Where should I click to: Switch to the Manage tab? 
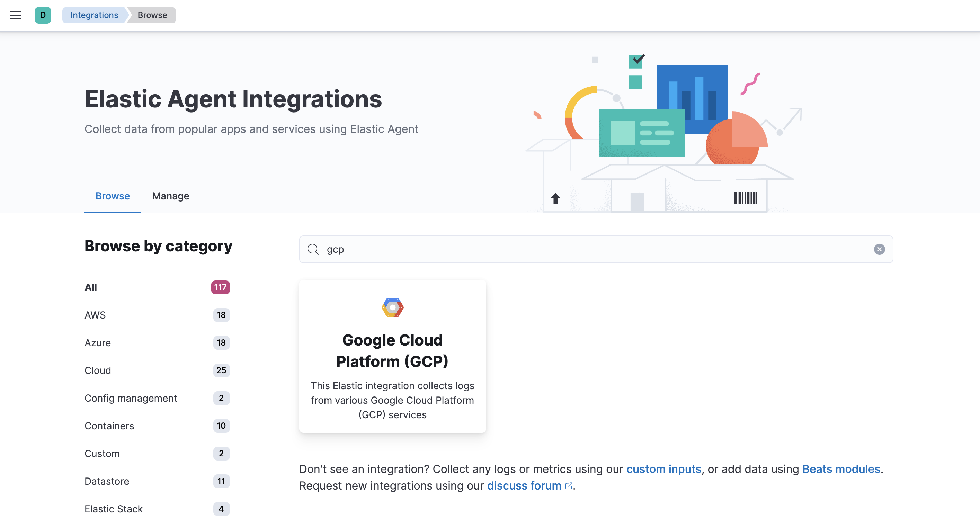click(170, 196)
